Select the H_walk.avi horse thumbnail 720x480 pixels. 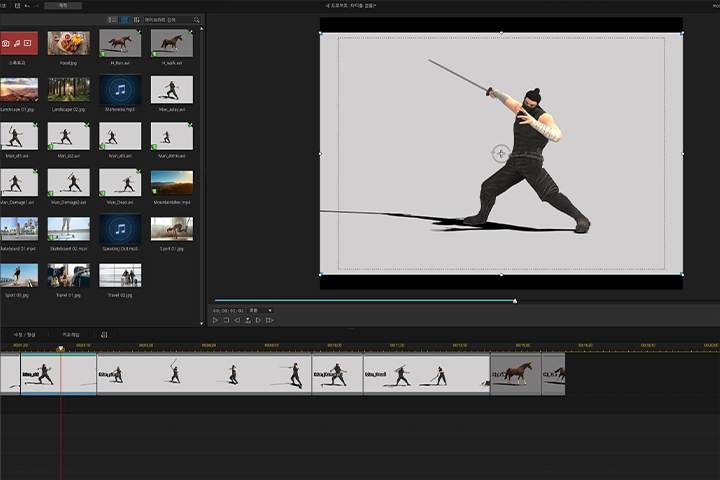pos(172,43)
